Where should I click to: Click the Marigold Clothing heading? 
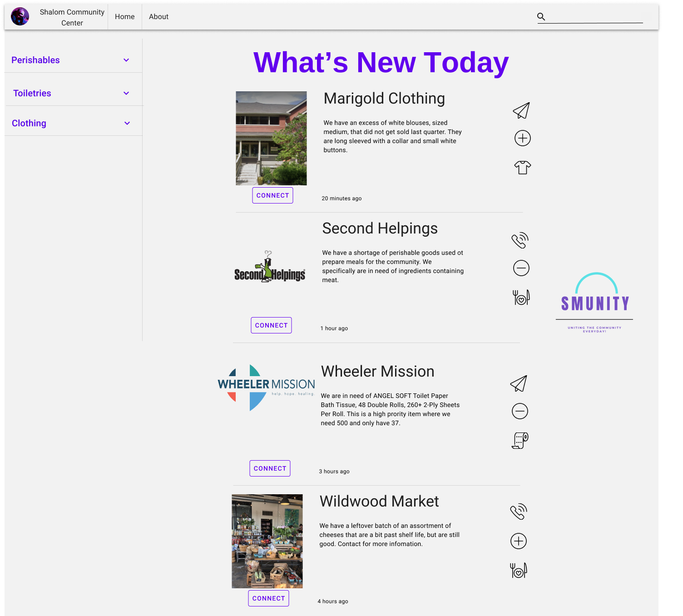pos(384,99)
